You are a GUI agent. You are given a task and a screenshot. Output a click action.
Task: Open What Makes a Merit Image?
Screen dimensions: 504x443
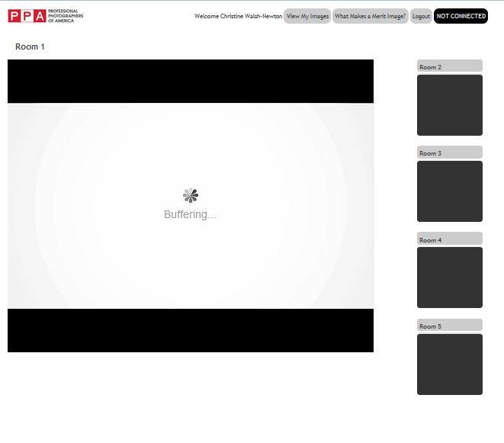click(370, 16)
